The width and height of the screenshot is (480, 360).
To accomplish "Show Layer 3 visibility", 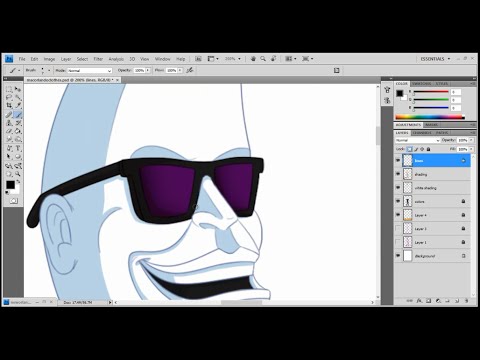I will pyautogui.click(x=398, y=229).
